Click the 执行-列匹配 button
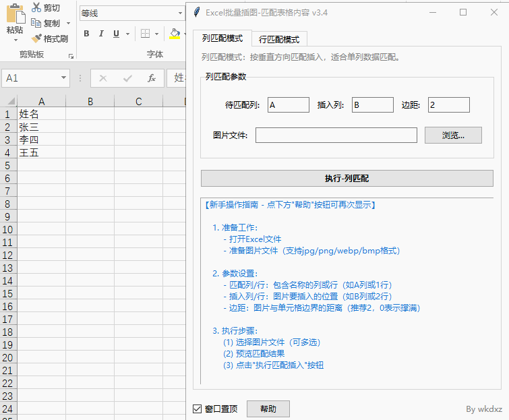The height and width of the screenshot is (420, 509). [x=347, y=178]
